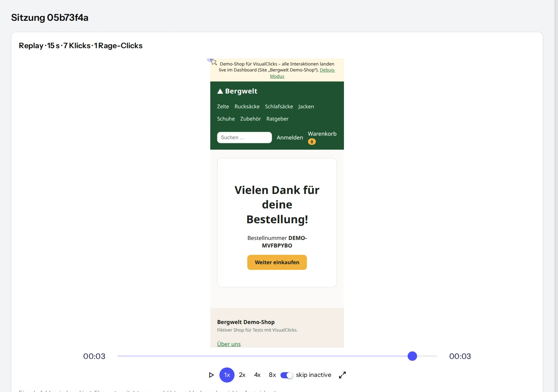Click the Anmelden link

[290, 138]
